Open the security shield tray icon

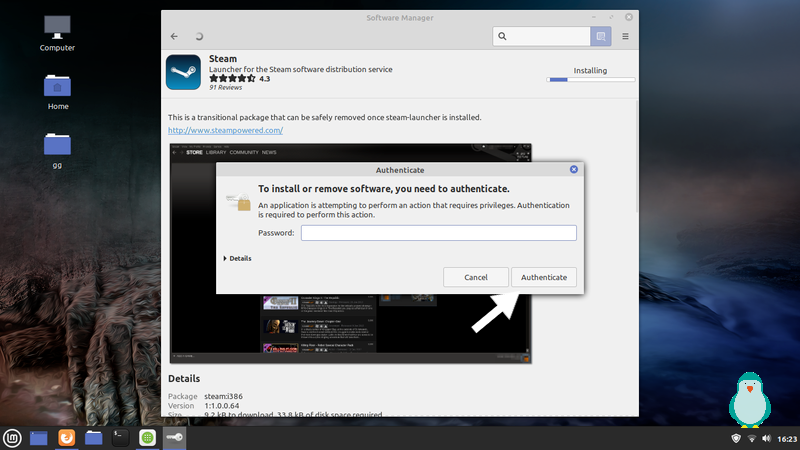click(736, 438)
